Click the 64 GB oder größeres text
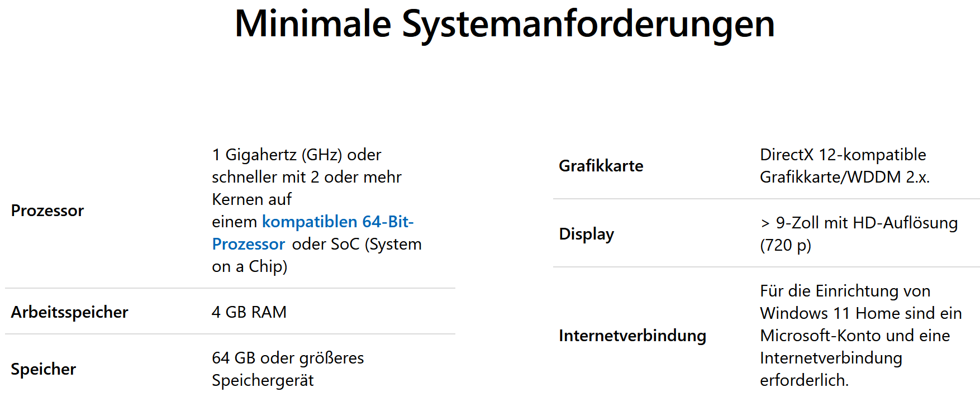The width and height of the screenshot is (980, 397). 288,358
